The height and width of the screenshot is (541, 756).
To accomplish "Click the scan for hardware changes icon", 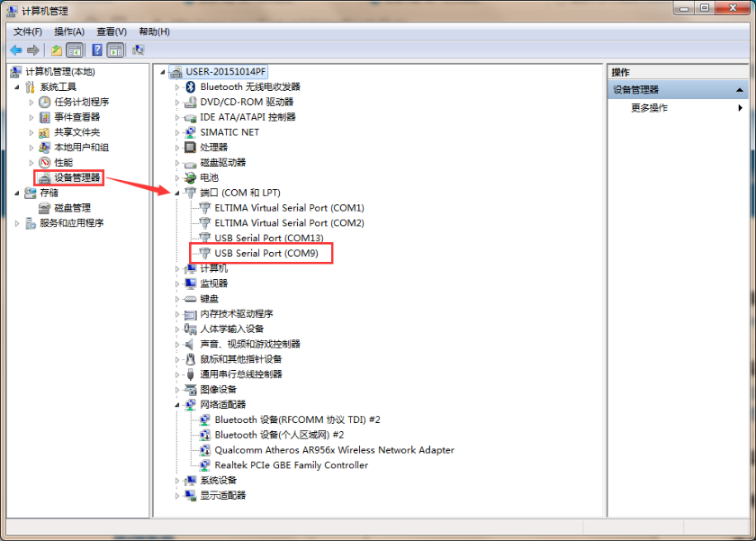I will [x=139, y=50].
